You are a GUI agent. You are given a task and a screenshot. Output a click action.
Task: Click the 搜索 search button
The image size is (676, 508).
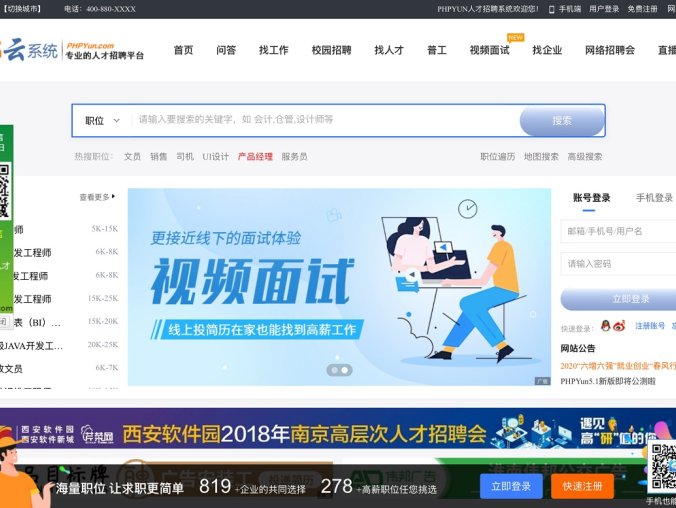(x=562, y=121)
